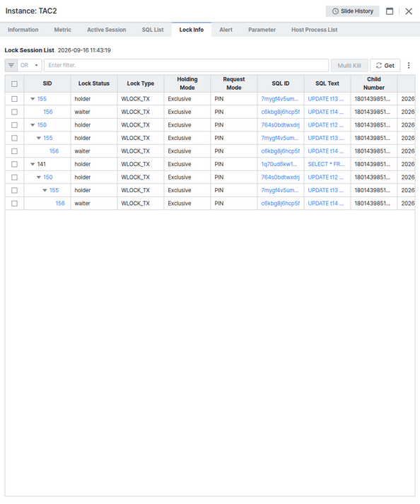Open Slide History
The height and width of the screenshot is (504, 420).
click(352, 11)
